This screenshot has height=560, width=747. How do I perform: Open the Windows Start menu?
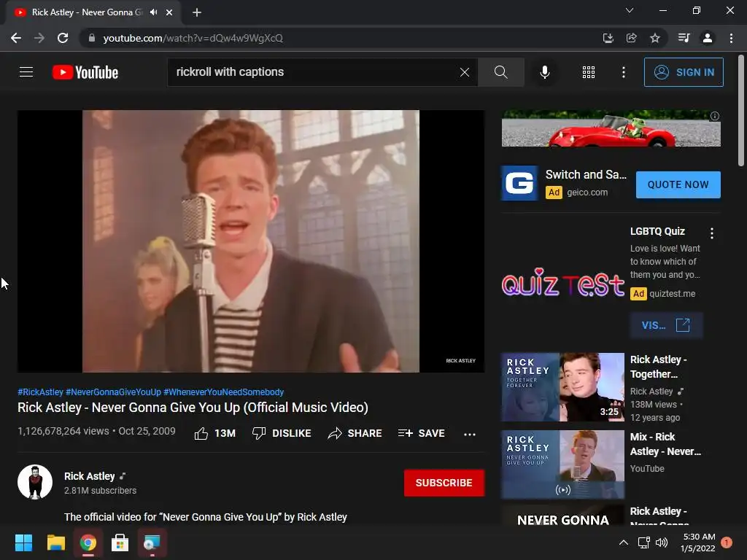pos(23,542)
